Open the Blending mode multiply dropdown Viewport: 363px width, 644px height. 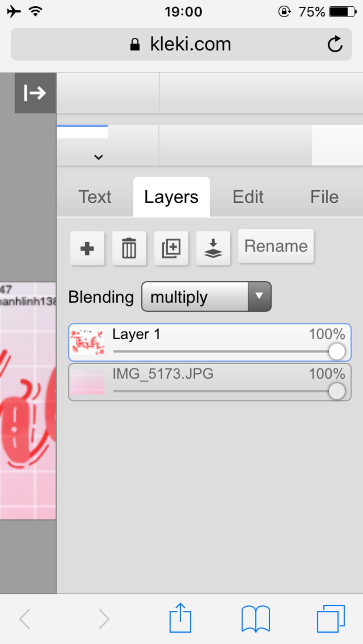[206, 297]
